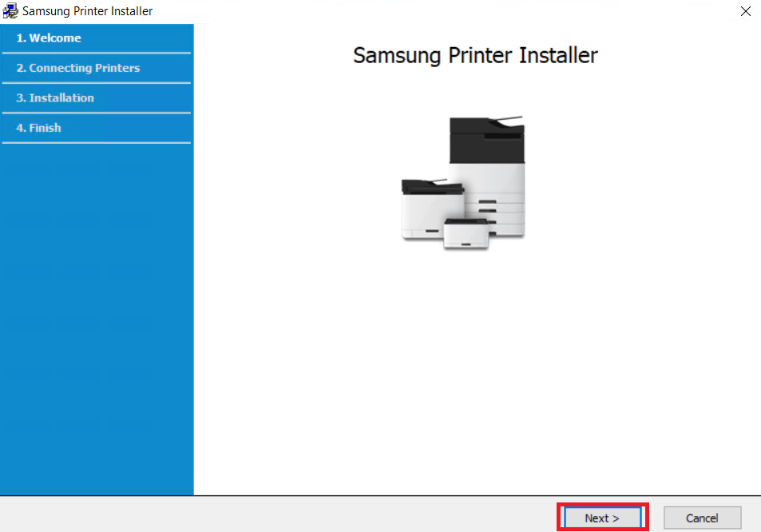
Task: Click the installer icon in the title bar
Action: tap(10, 11)
